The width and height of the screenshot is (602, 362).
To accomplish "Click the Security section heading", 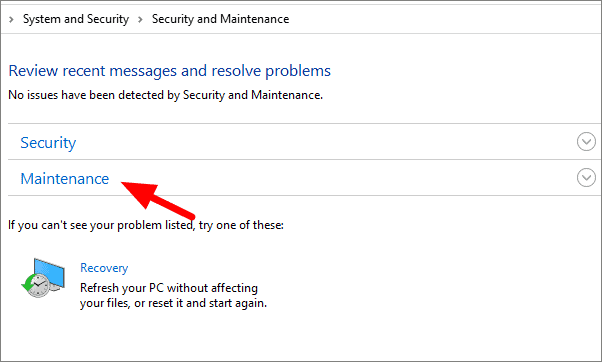I will [48, 143].
